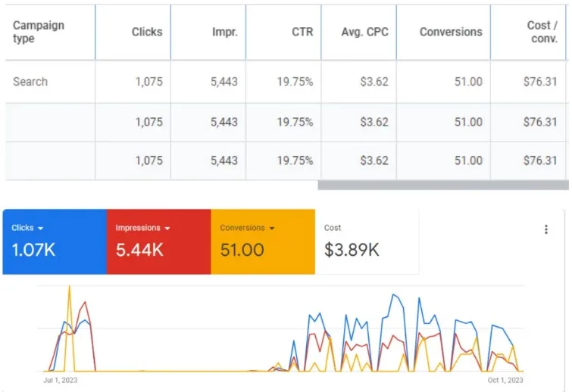The image size is (572, 392).
Task: Click the Conversions column header in table
Action: [x=451, y=32]
